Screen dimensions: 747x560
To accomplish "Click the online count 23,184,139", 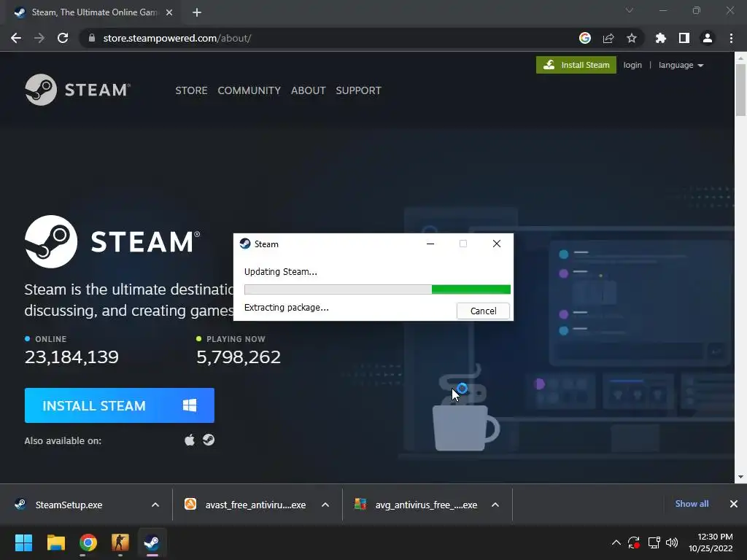I will pyautogui.click(x=71, y=357).
